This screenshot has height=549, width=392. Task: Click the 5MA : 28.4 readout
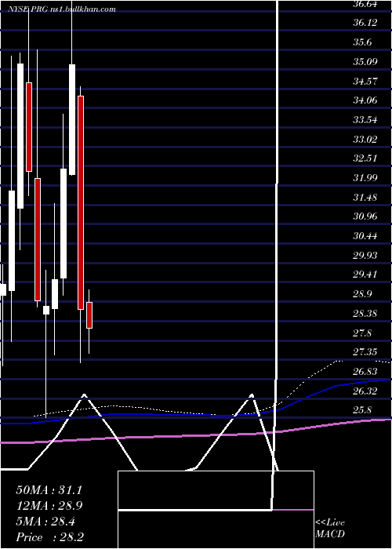(45, 522)
